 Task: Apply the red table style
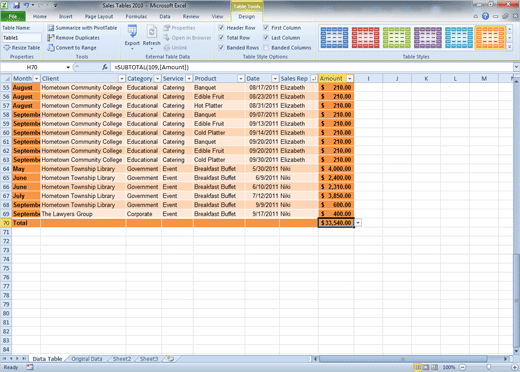pyautogui.click(x=365, y=38)
